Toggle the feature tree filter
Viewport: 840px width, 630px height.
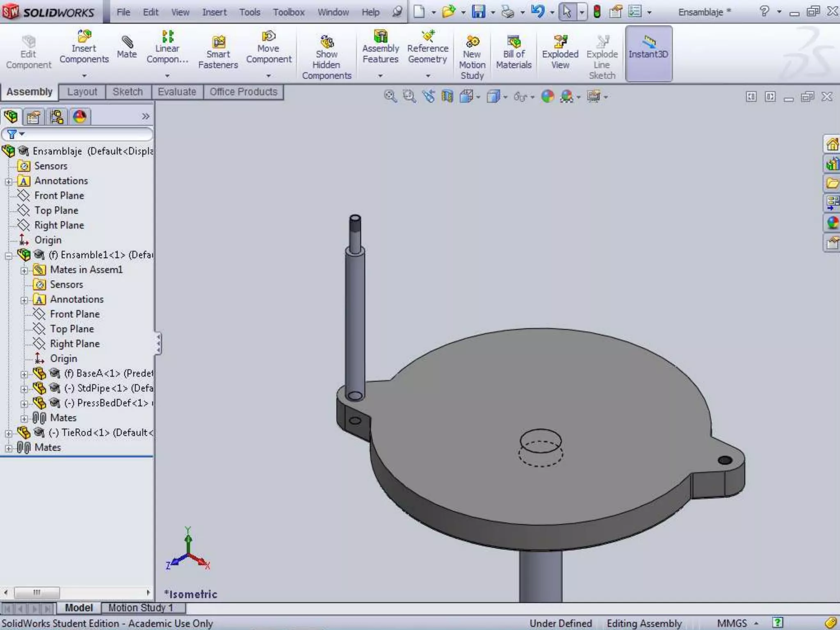point(12,134)
